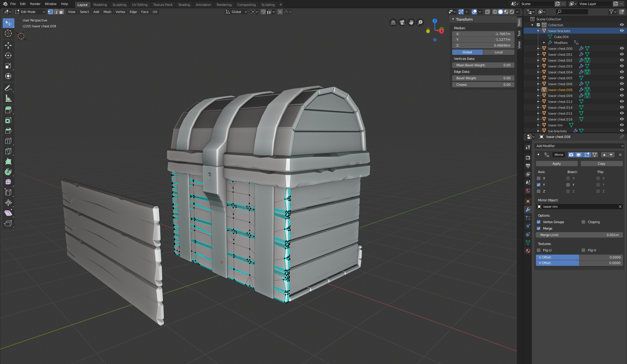This screenshot has width=627, height=364.
Task: Switch to the Sculpting workspace tab
Action: 119,5
